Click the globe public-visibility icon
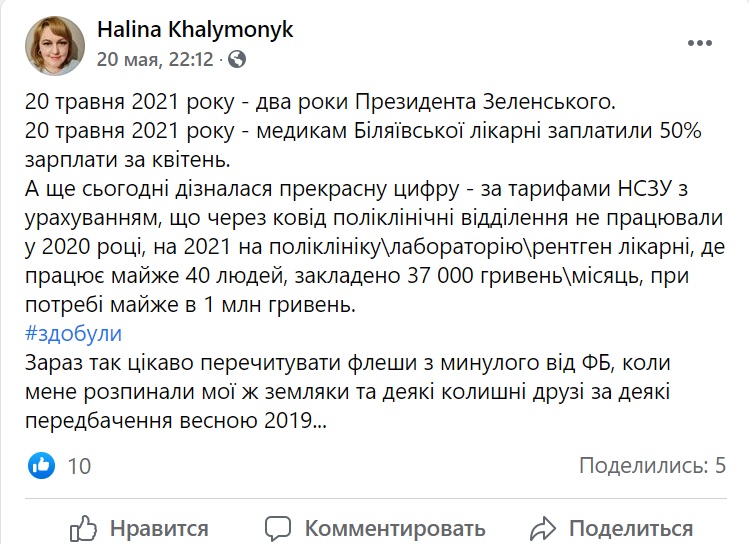Screen dimensions: 749x544 tap(237, 59)
